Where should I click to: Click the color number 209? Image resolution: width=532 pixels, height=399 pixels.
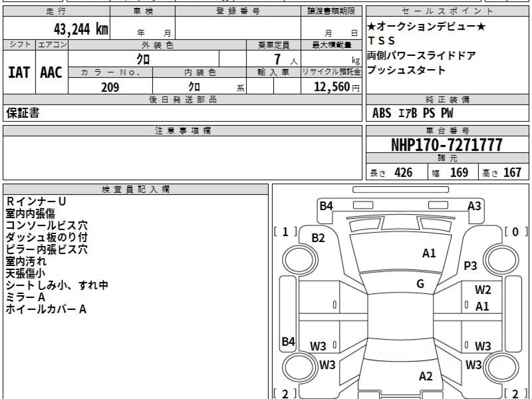[110, 87]
